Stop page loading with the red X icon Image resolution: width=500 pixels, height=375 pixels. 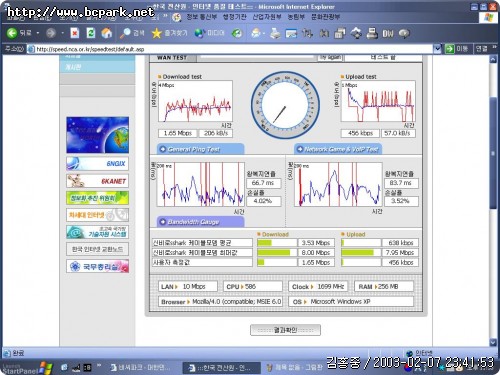(x=75, y=33)
